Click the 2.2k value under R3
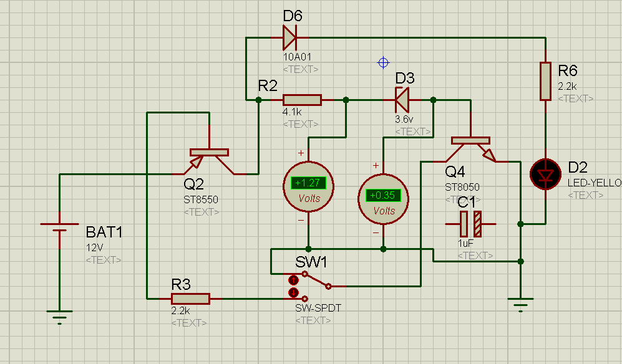Screen dimensions: 622x364 (x=180, y=310)
